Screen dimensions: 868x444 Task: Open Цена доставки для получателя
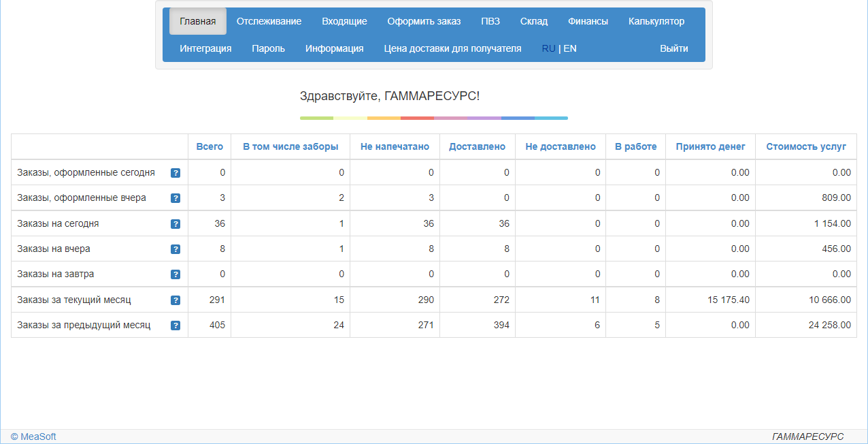(452, 48)
